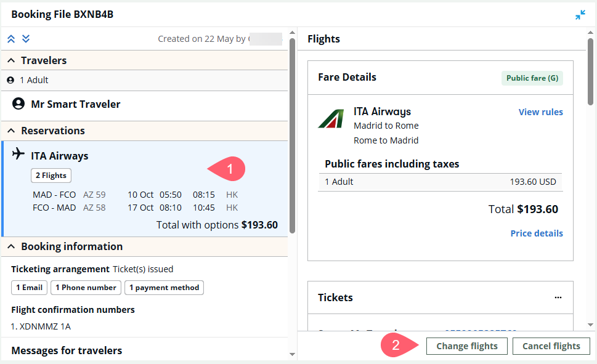Collapse the Reservations section
Screen dimensions: 597x364
click(12, 131)
